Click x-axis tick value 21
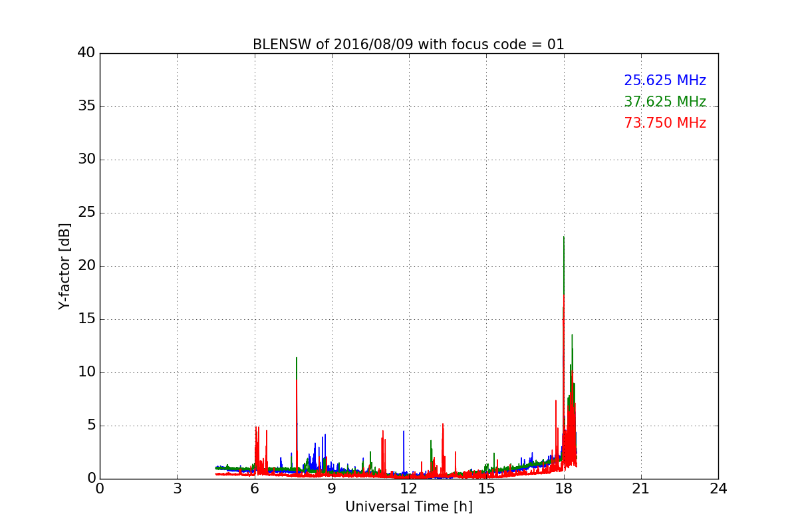The height and width of the screenshot is (532, 798). click(641, 489)
